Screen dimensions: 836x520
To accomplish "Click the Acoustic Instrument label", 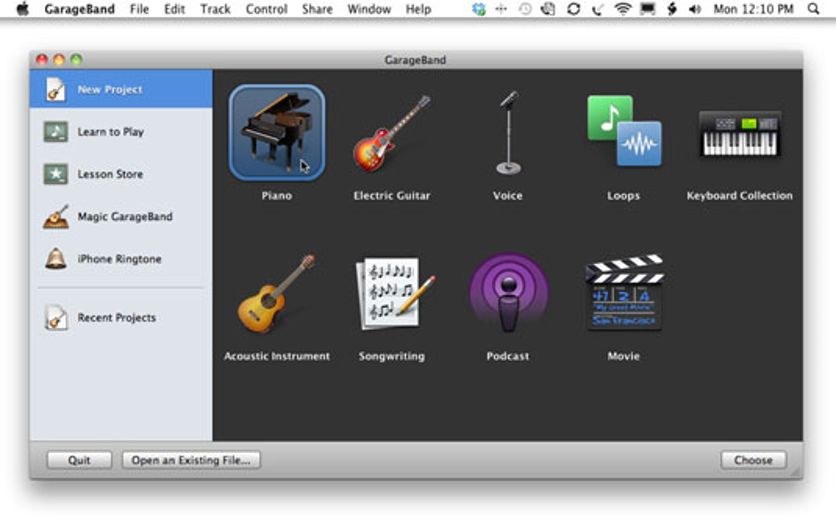I will tap(277, 356).
